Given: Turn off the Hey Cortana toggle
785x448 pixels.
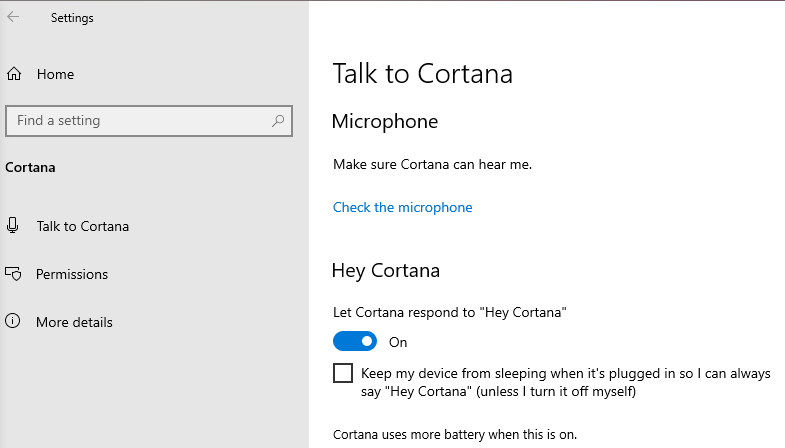Looking at the screenshot, I should click(x=355, y=341).
